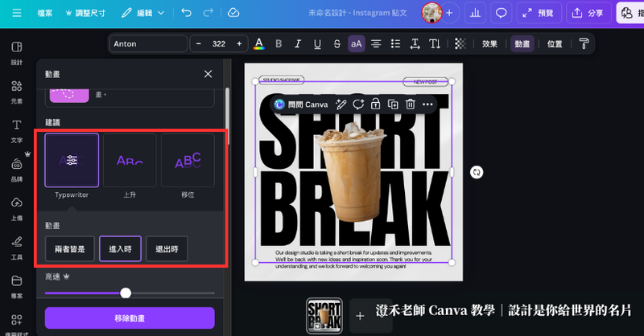The image size is (644, 336).
Task: Toggle strikethrough formatting
Action: [x=336, y=43]
